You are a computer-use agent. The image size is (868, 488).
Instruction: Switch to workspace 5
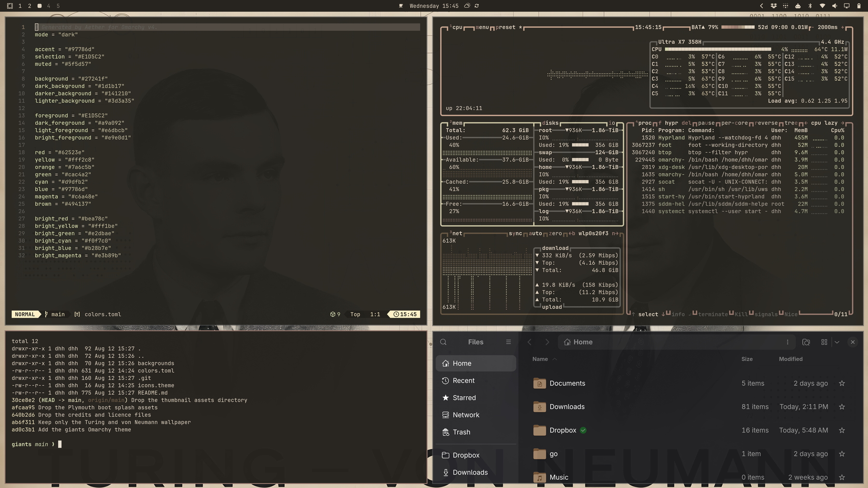[58, 6]
